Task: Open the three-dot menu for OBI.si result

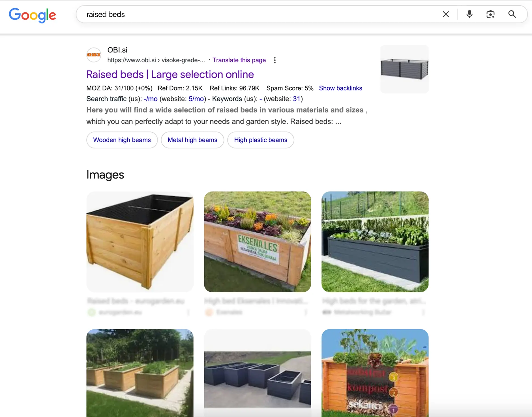Action: coord(275,60)
